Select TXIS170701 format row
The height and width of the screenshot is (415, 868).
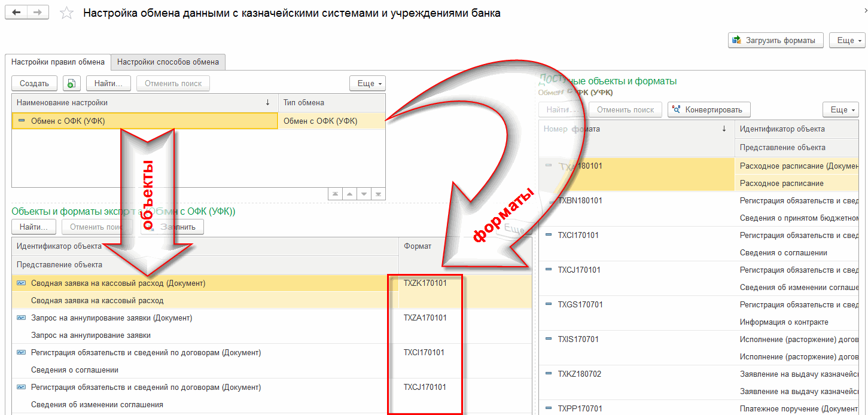578,340
